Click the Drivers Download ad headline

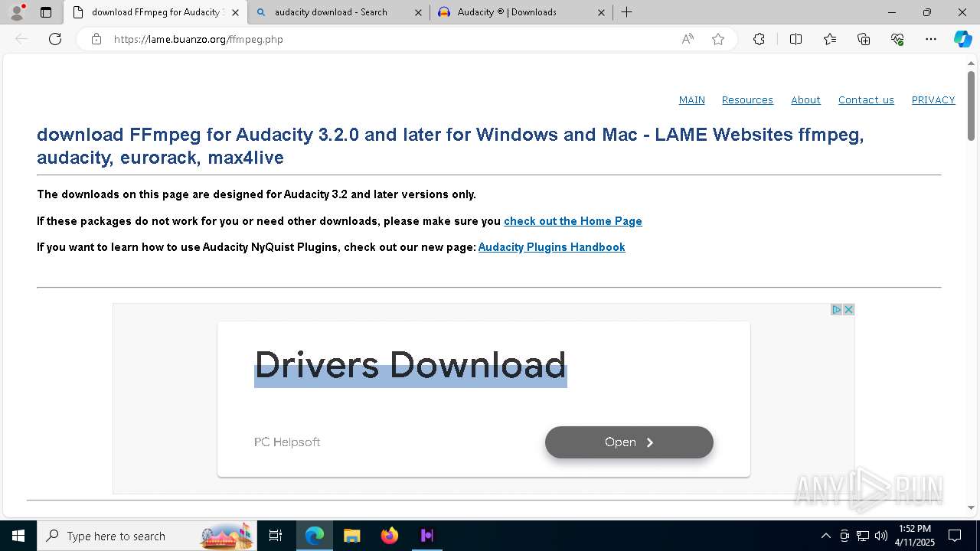[410, 365]
